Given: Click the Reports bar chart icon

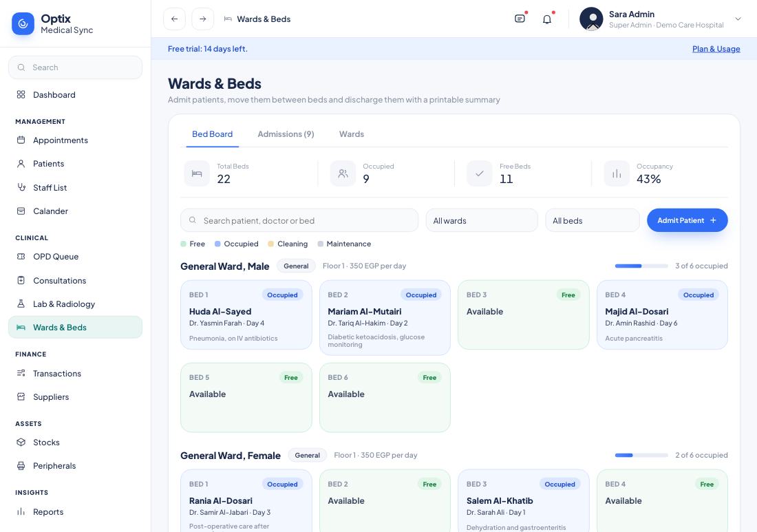Looking at the screenshot, I should pos(21,512).
